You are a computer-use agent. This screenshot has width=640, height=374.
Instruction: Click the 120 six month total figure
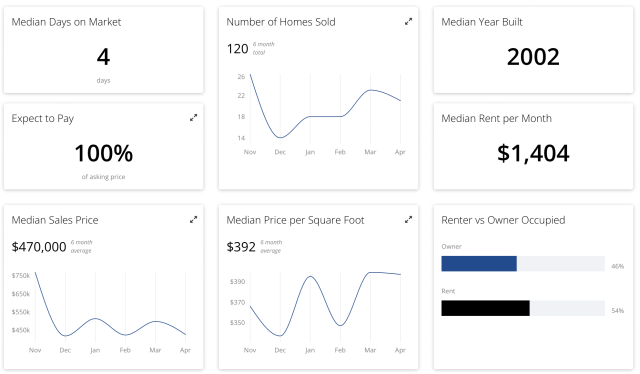pos(237,49)
